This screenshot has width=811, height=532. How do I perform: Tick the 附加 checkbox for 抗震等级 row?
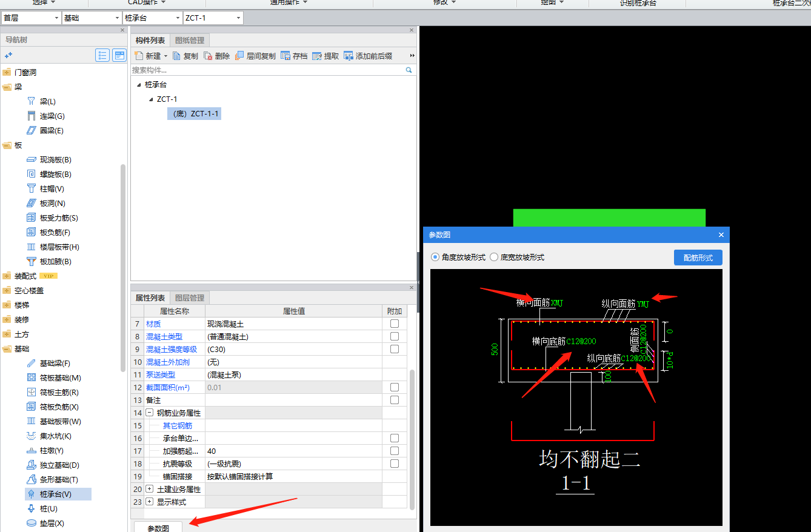pos(395,464)
